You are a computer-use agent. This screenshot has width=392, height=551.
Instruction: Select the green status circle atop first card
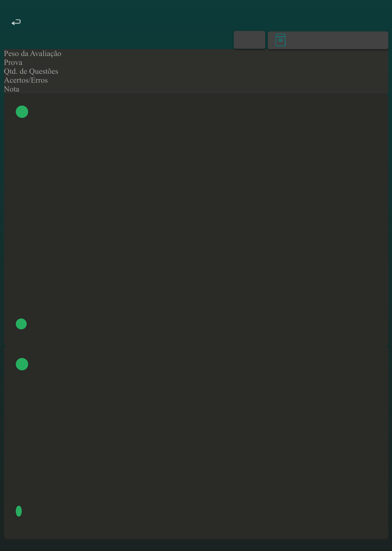point(22,112)
